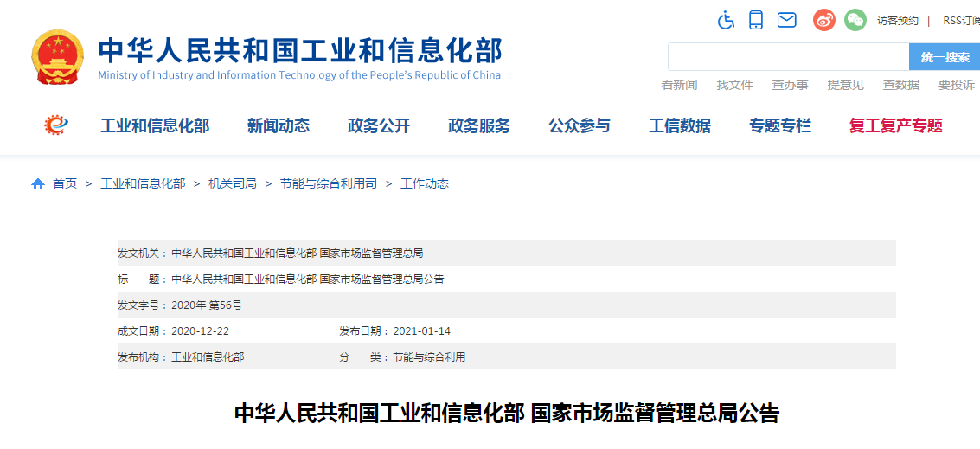Click the national emblem logo
This screenshot has height=449, width=980.
click(58, 56)
